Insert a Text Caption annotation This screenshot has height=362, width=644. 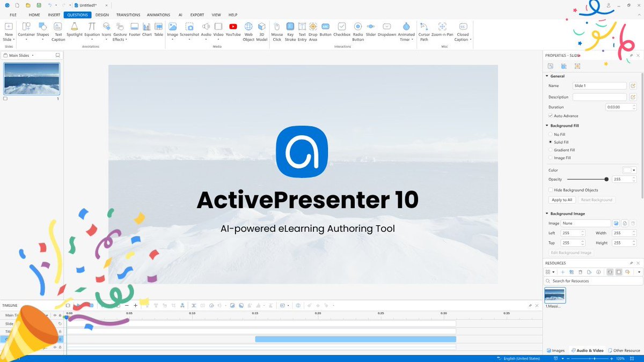click(58, 32)
